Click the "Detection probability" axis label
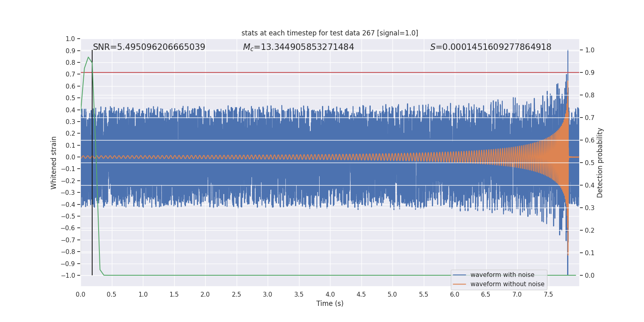Image resolution: width=644 pixels, height=322 pixels. point(600,163)
